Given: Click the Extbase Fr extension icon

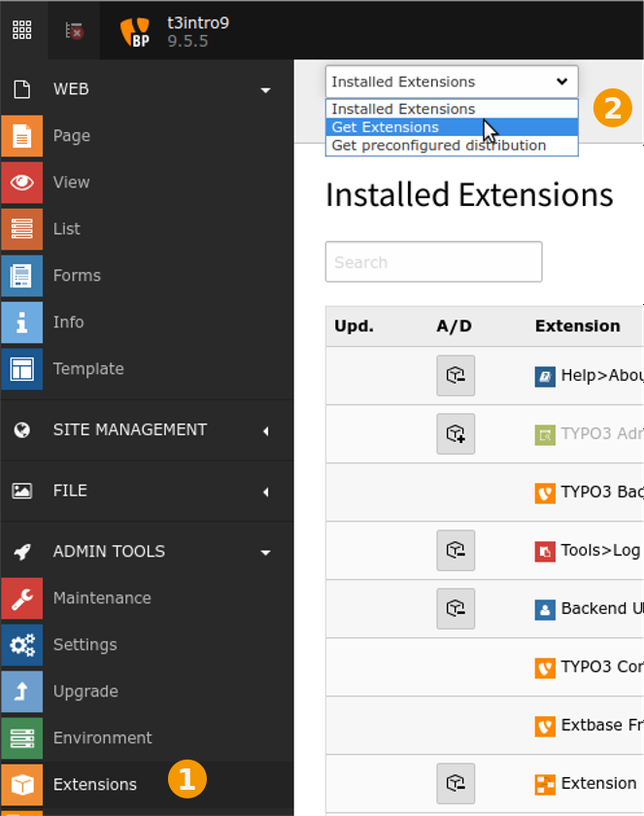Looking at the screenshot, I should point(545,727).
